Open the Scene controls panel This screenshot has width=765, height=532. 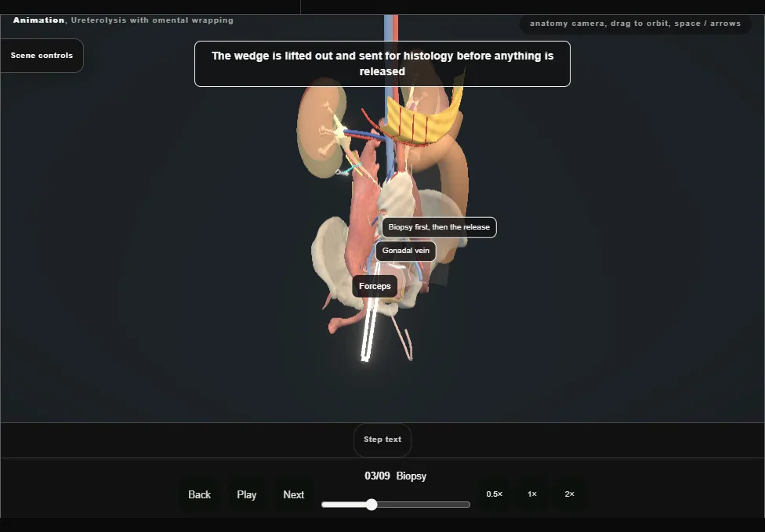(42, 56)
